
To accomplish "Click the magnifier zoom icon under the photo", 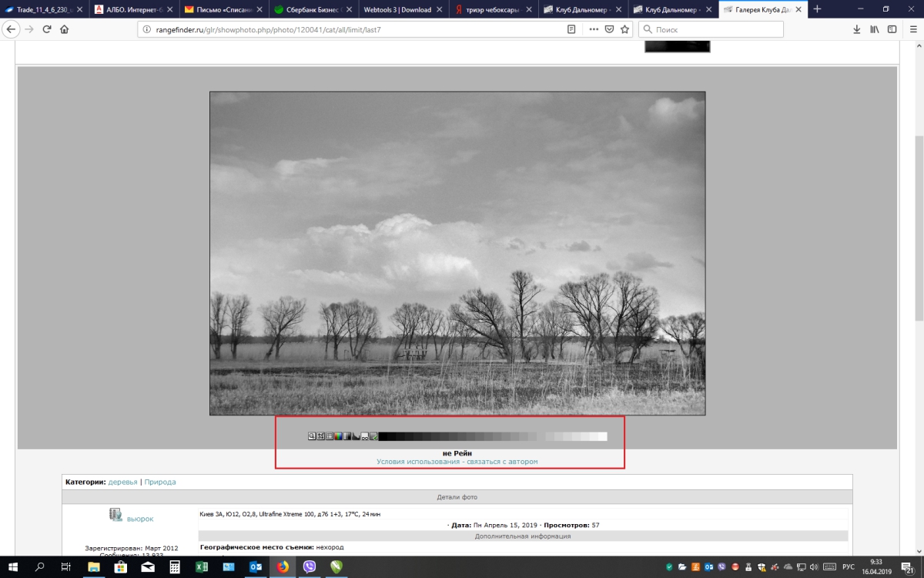I will pyautogui.click(x=312, y=436).
